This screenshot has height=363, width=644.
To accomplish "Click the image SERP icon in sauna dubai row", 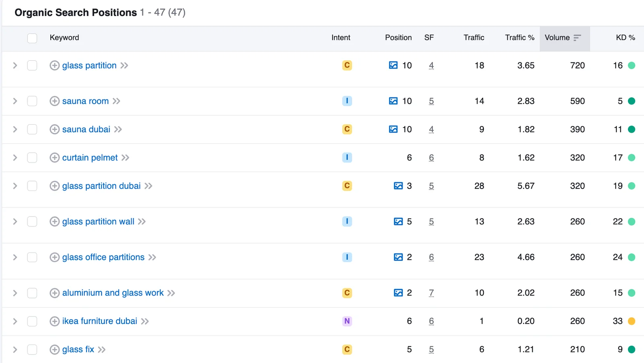I will tap(393, 129).
